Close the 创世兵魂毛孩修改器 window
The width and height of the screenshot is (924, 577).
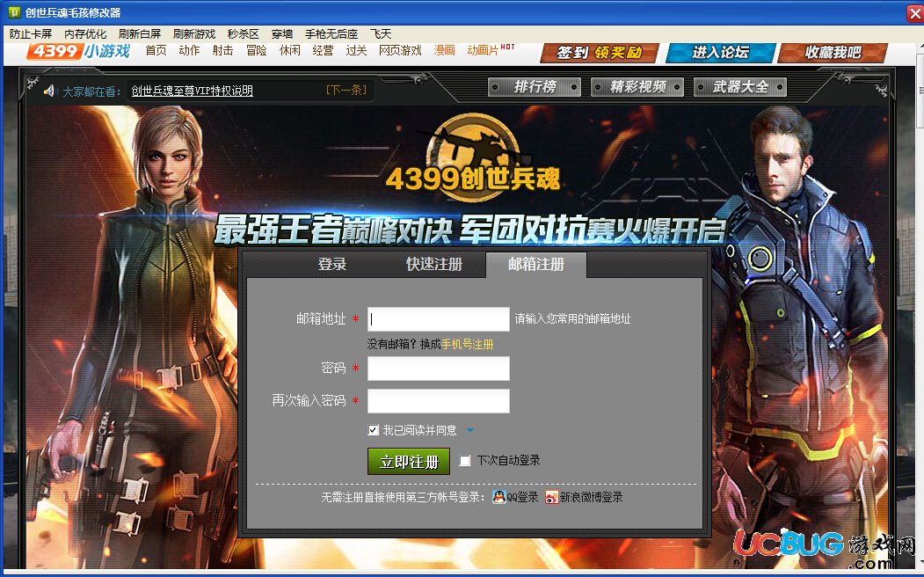(915, 13)
